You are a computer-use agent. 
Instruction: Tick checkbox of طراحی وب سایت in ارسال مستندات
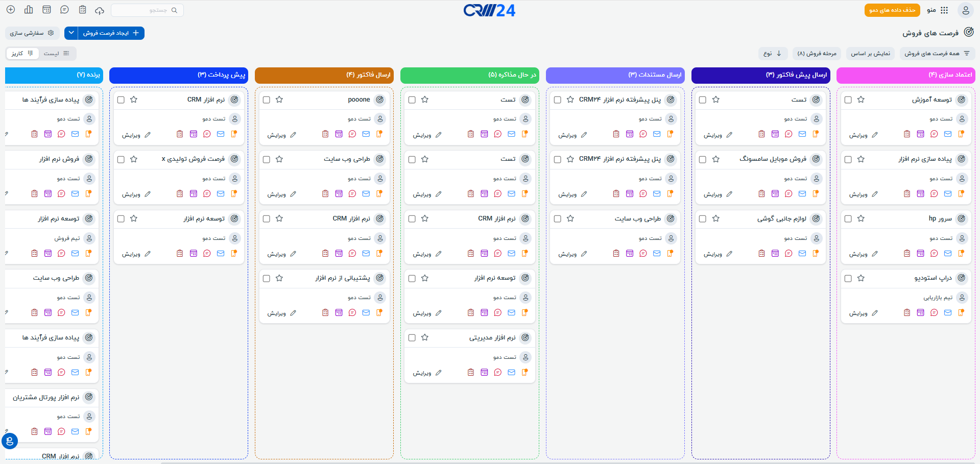(558, 218)
